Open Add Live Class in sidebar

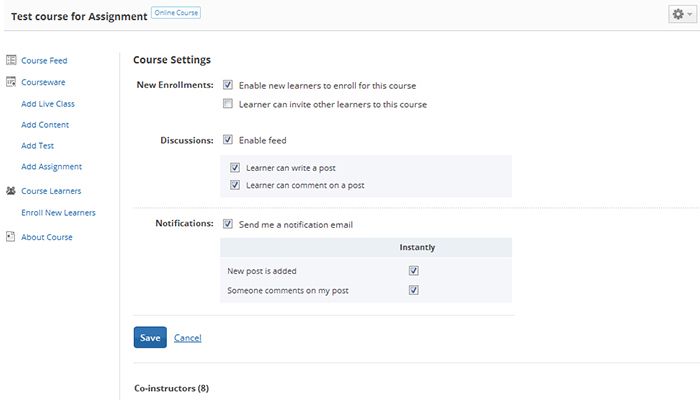coord(48,104)
